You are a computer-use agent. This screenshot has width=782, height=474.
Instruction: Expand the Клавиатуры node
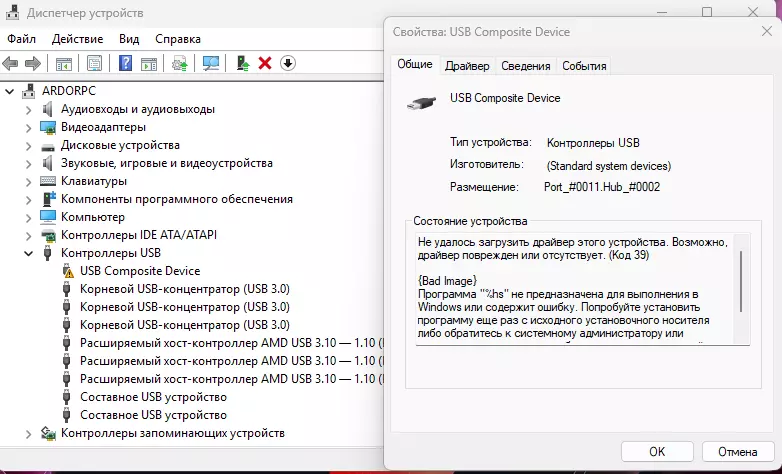(x=28, y=181)
